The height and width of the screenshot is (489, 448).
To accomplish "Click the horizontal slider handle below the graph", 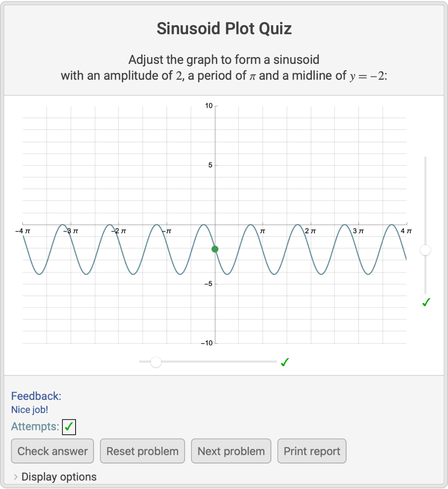I will [156, 362].
